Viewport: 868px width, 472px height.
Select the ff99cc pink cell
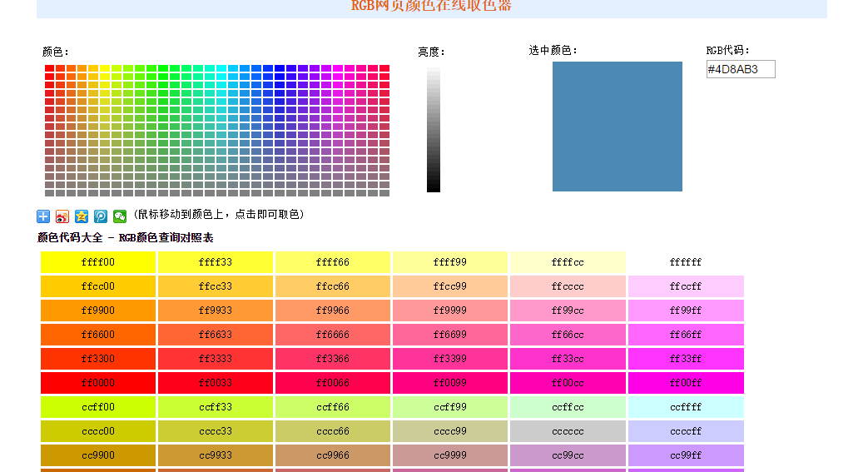click(568, 311)
